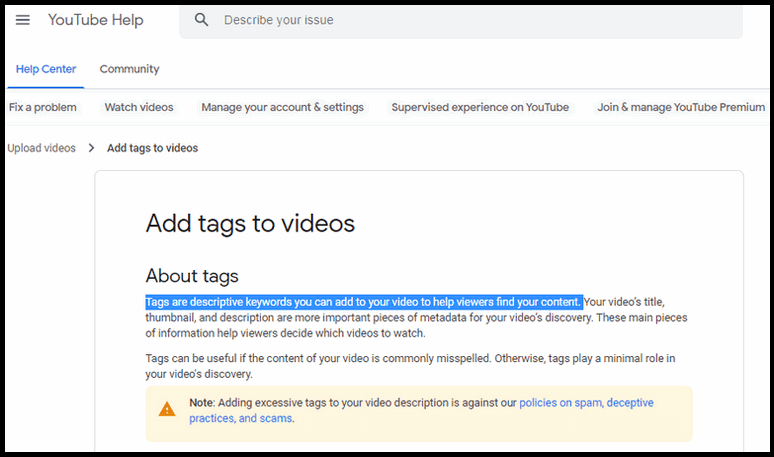774x457 pixels.
Task: Switch to the Community tab
Action: [x=129, y=69]
